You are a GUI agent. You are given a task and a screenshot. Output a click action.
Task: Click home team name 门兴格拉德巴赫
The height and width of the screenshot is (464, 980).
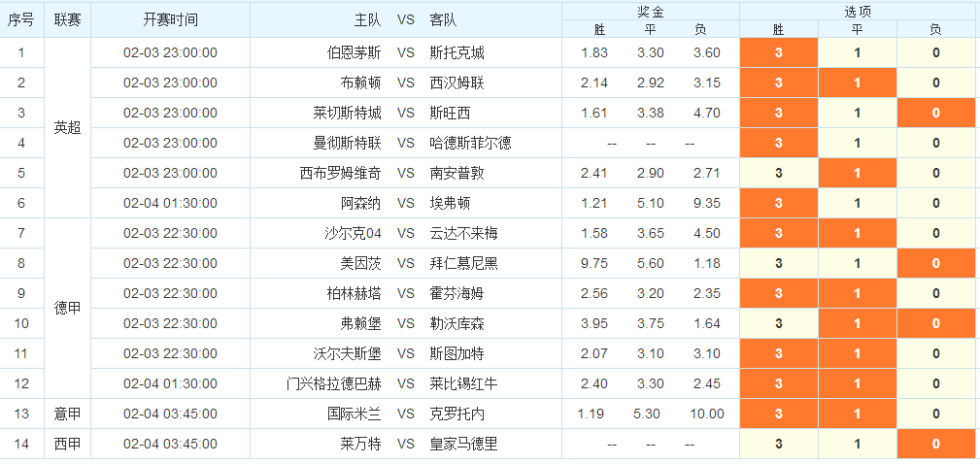tap(334, 383)
